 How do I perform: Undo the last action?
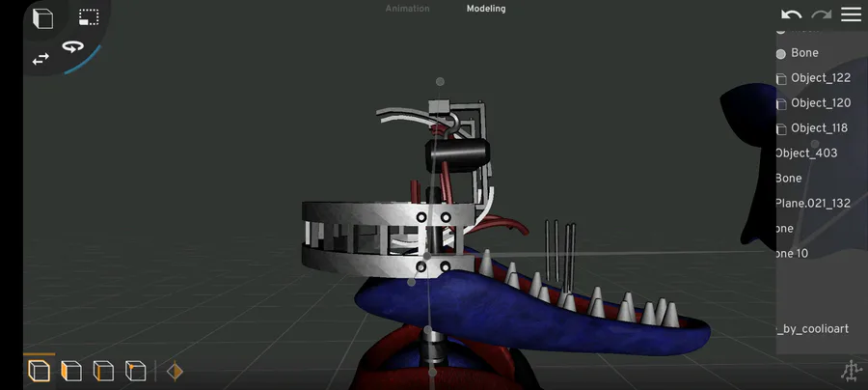point(791,14)
